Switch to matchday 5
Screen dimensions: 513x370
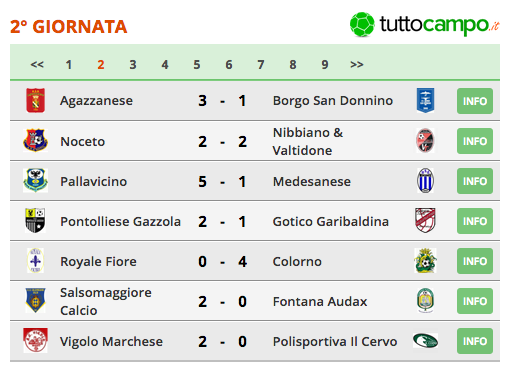pos(197,64)
